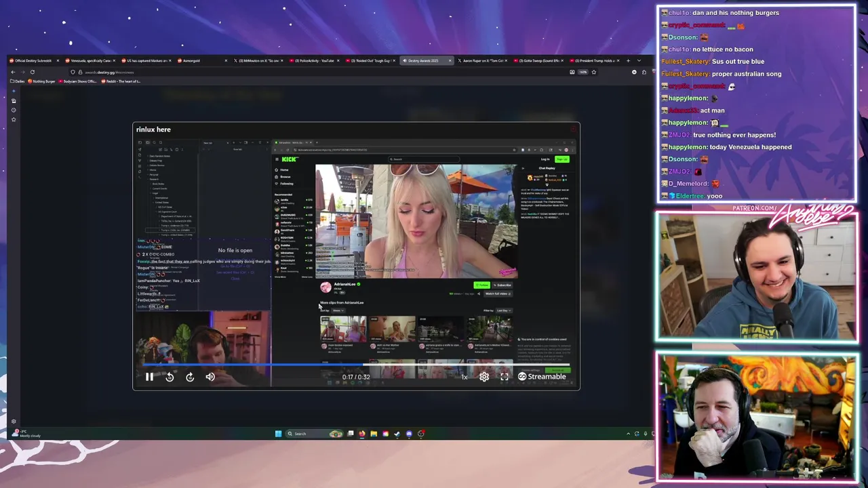868x488 pixels.
Task: Skip the video forward ten seconds
Action: pyautogui.click(x=190, y=377)
